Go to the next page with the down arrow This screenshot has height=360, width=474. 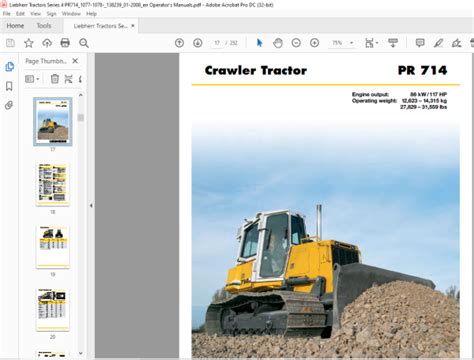tap(198, 43)
